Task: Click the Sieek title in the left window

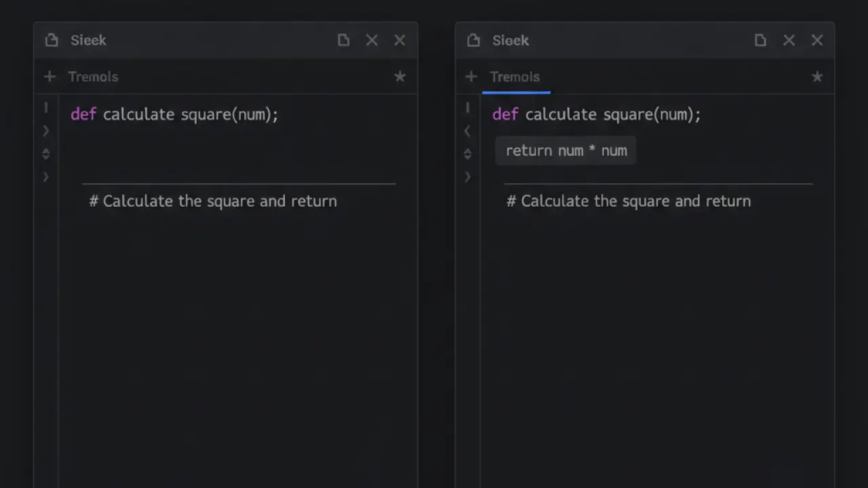Action: [x=88, y=40]
